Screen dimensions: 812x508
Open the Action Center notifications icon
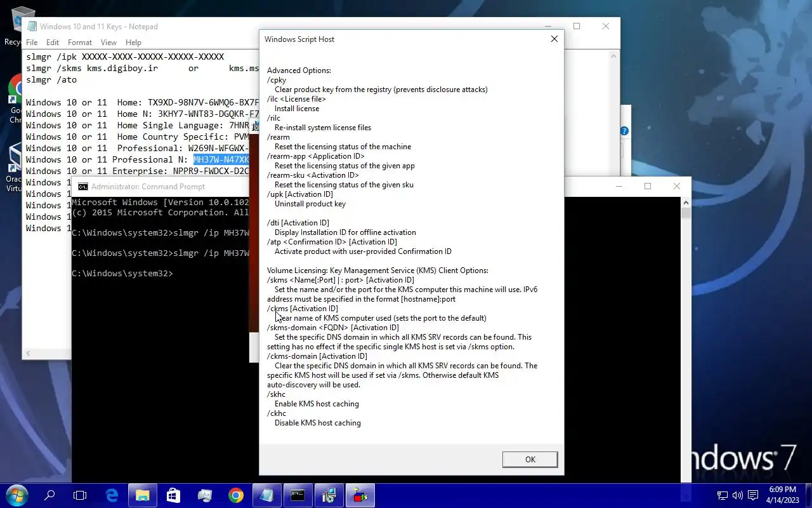(753, 495)
